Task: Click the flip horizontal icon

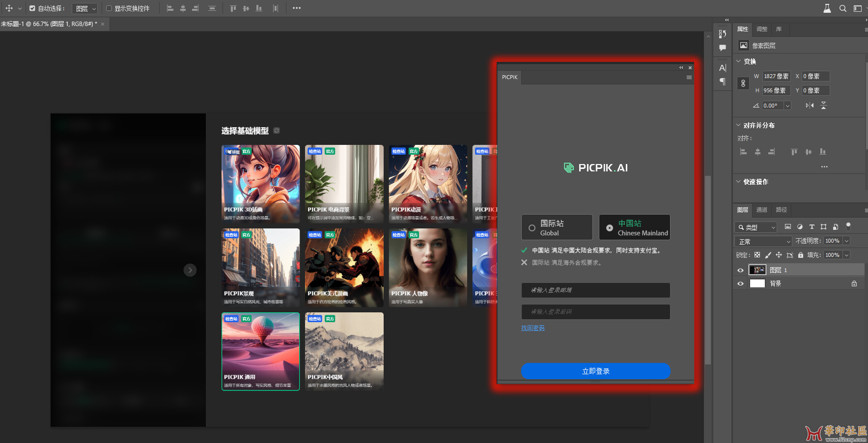Action: click(810, 106)
